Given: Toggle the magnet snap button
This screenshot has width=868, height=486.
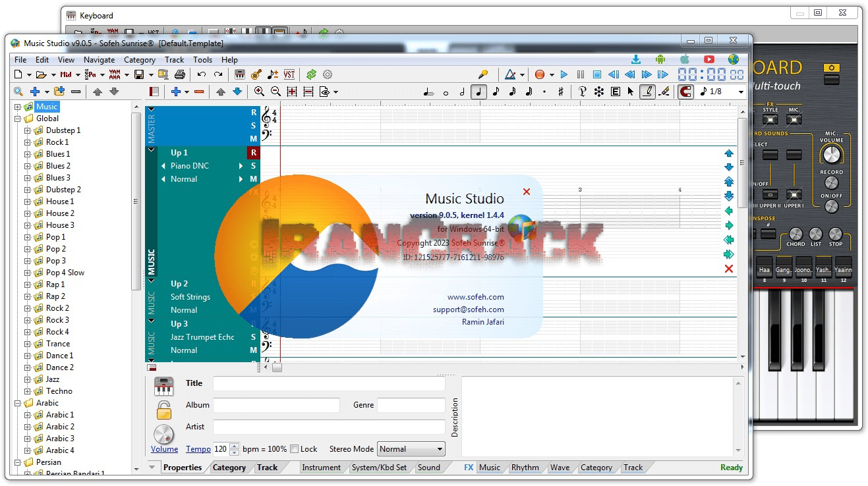Looking at the screenshot, I should pyautogui.click(x=685, y=92).
